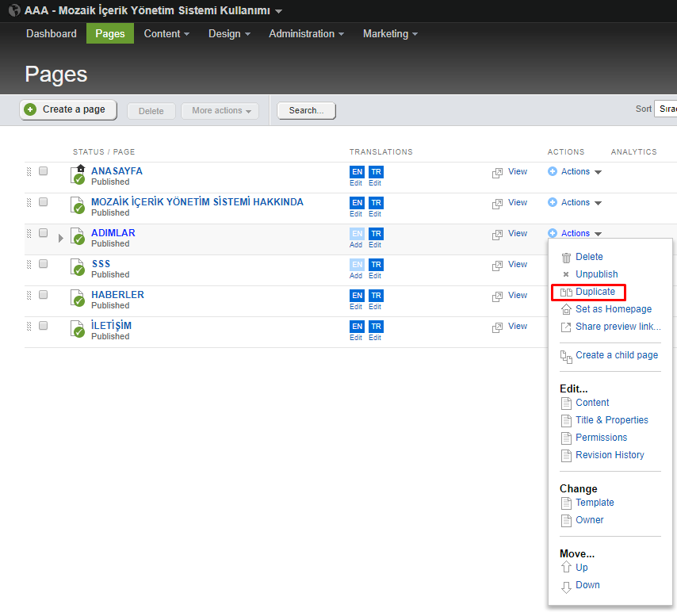Click the HABERLER page status icon
The width and height of the screenshot is (677, 616).
(78, 298)
